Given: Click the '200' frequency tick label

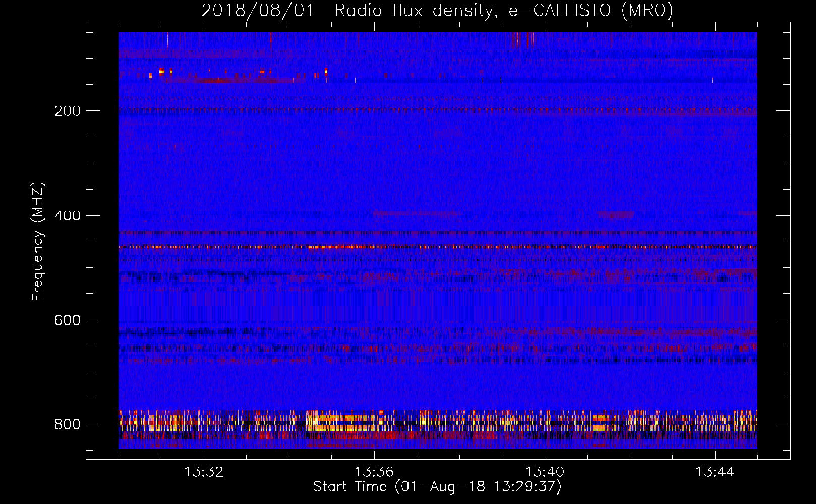Looking at the screenshot, I should [x=68, y=111].
